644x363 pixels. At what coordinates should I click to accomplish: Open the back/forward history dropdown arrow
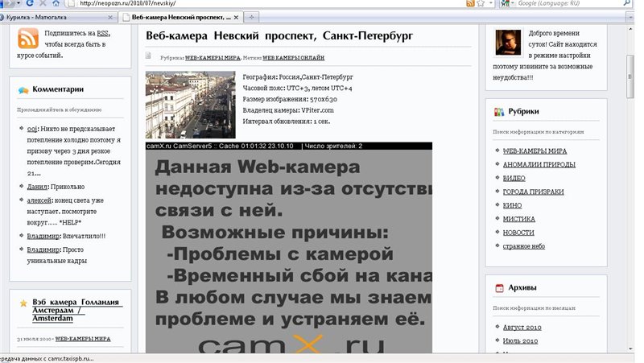click(19, 3)
